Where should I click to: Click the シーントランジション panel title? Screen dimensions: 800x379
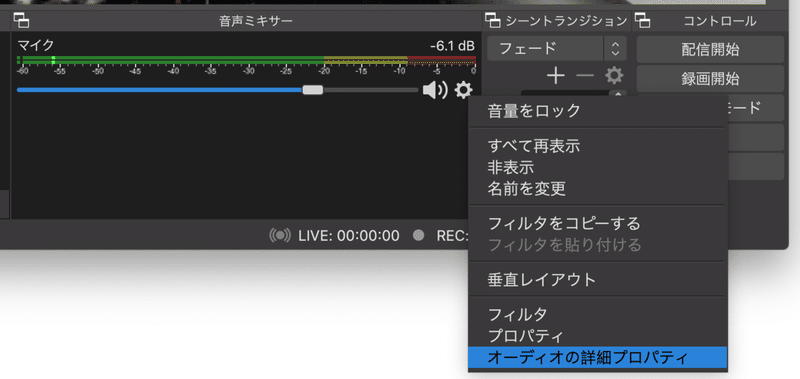[566, 21]
